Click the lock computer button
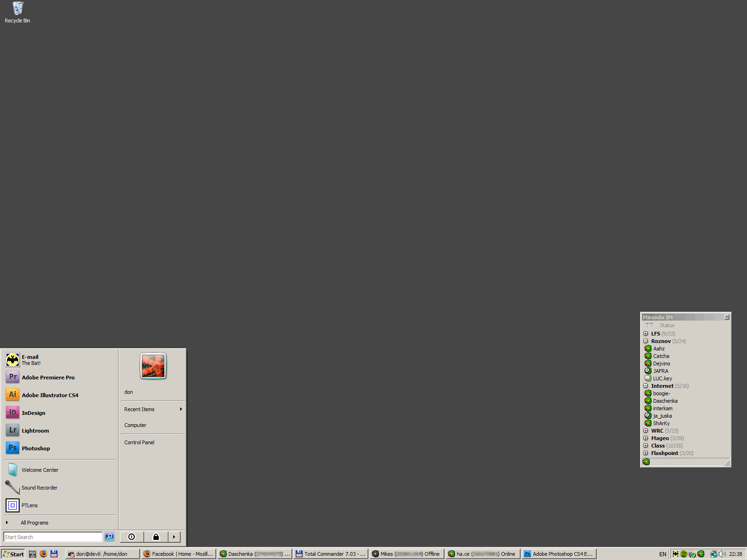747x560 pixels. click(156, 537)
